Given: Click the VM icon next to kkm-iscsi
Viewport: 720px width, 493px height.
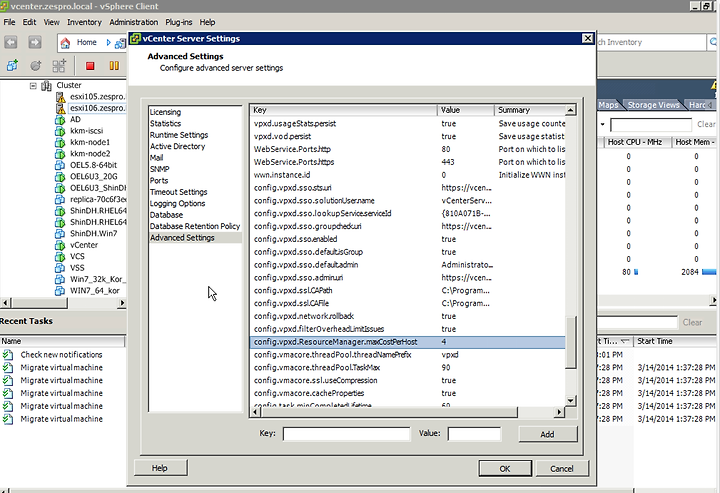Looking at the screenshot, I should click(x=60, y=131).
